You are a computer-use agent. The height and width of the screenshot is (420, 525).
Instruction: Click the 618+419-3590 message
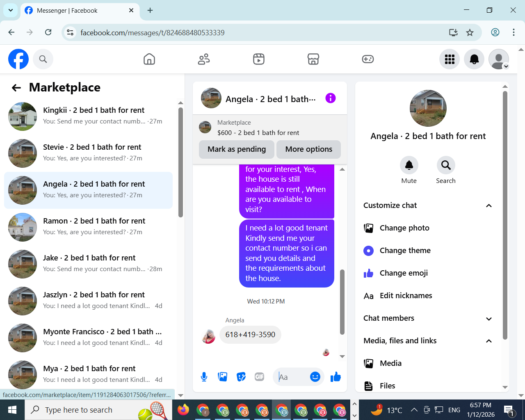pos(250,335)
